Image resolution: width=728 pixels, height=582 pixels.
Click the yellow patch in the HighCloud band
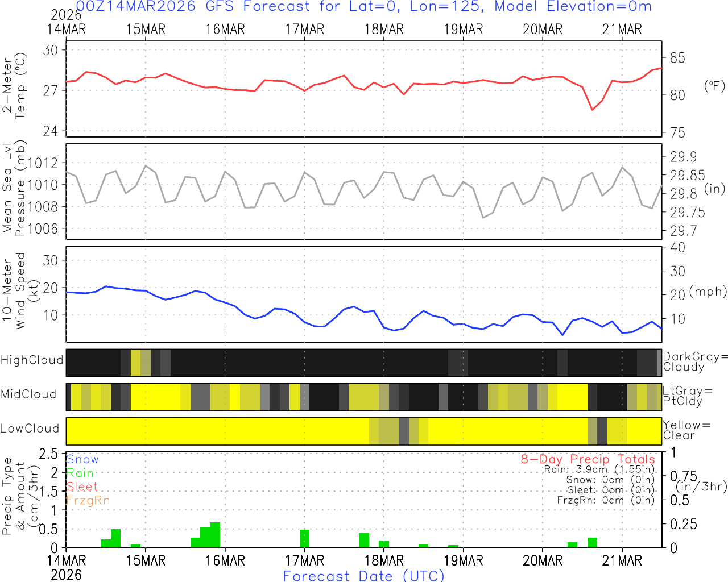tap(135, 363)
